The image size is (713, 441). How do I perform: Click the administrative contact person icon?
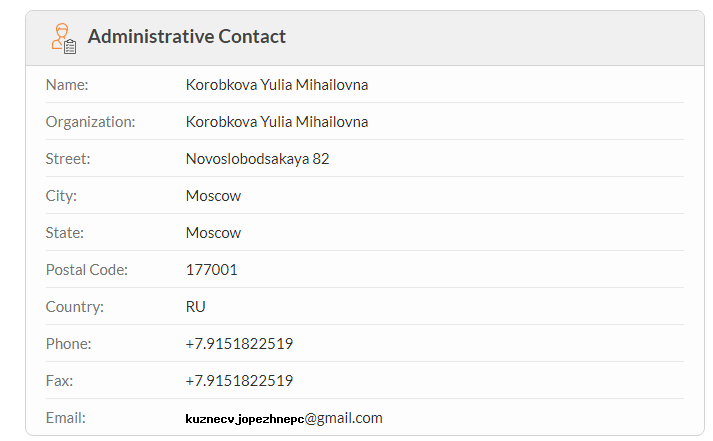pyautogui.click(x=64, y=39)
